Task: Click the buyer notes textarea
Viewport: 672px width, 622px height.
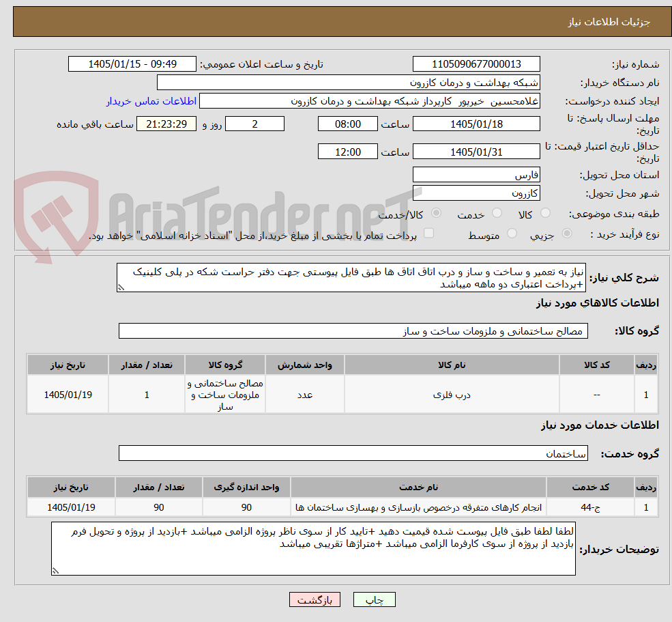Action: pos(313,549)
